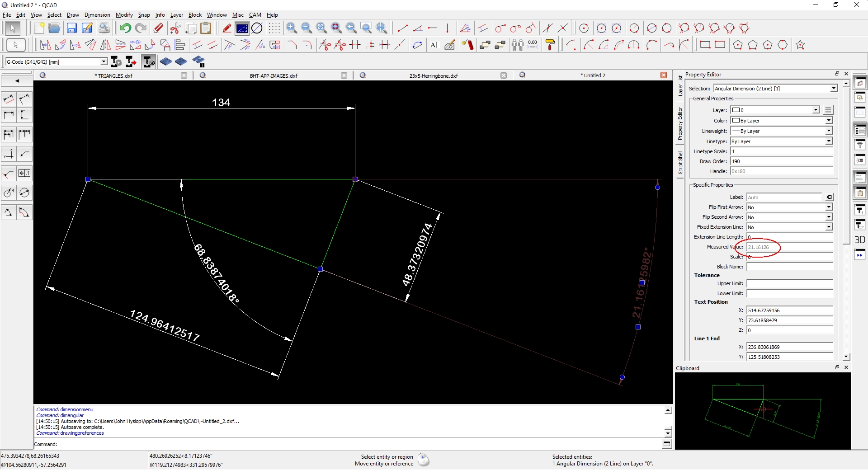Select the tolerance feature control frame tool
This screenshot has height=470, width=868.
pyautogui.click(x=24, y=174)
